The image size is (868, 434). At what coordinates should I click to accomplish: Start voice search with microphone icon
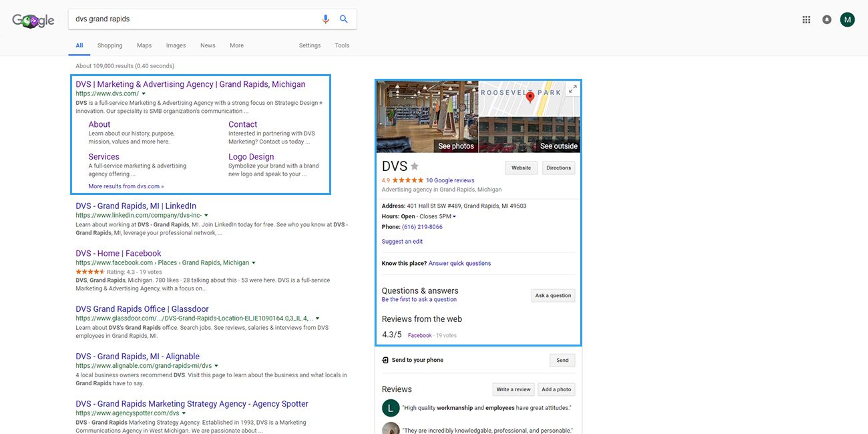click(326, 19)
